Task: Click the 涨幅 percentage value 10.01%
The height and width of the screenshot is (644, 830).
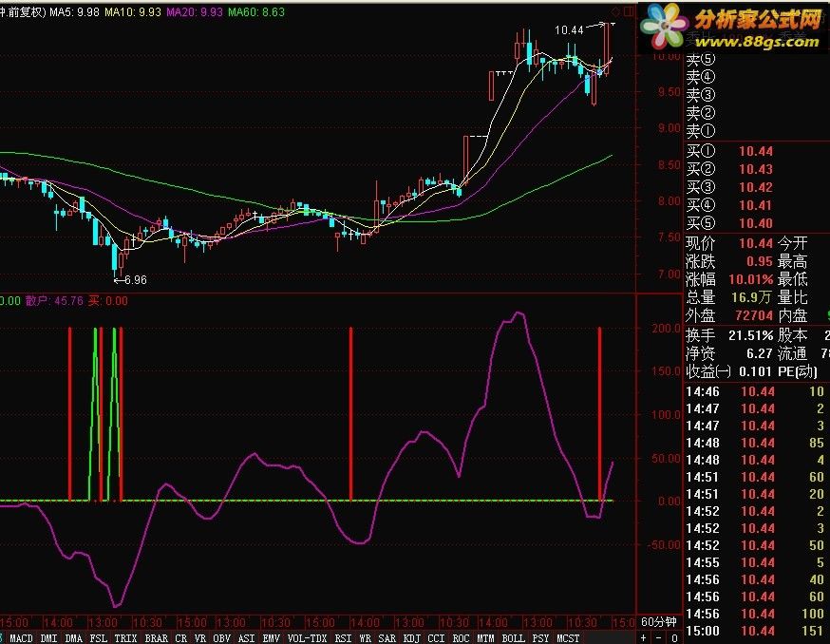Action: (751, 279)
